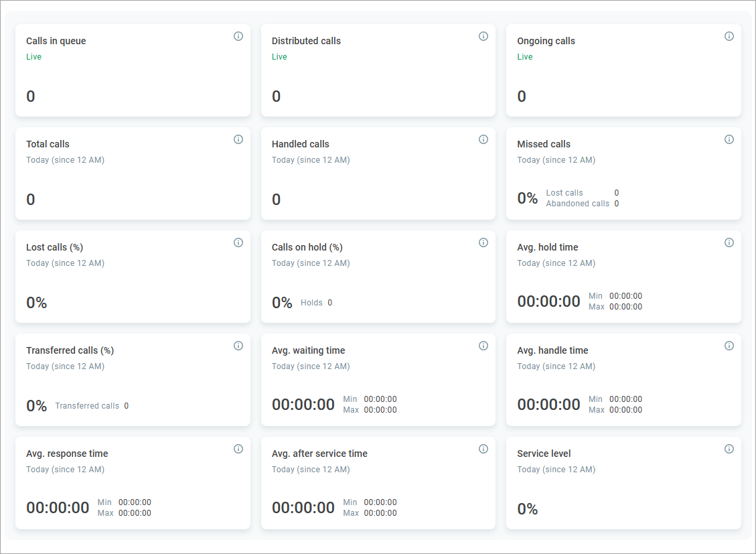Open Avg. response time info icon
Viewport: 756px width, 554px height.
238,449
